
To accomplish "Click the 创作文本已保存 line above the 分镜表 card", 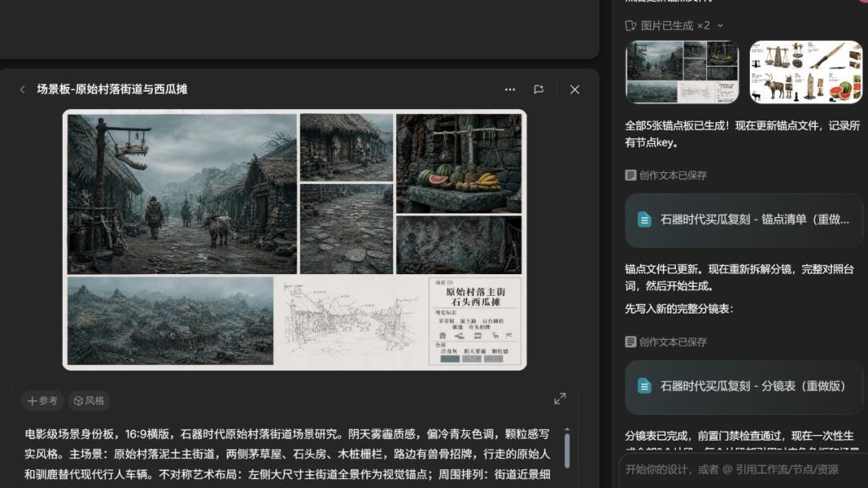I will click(x=666, y=342).
